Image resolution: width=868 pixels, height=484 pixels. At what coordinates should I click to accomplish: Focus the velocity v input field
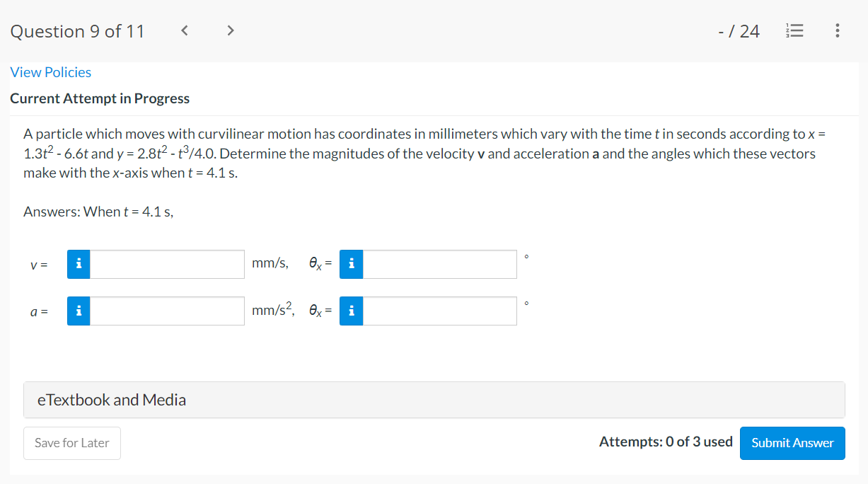tap(167, 264)
